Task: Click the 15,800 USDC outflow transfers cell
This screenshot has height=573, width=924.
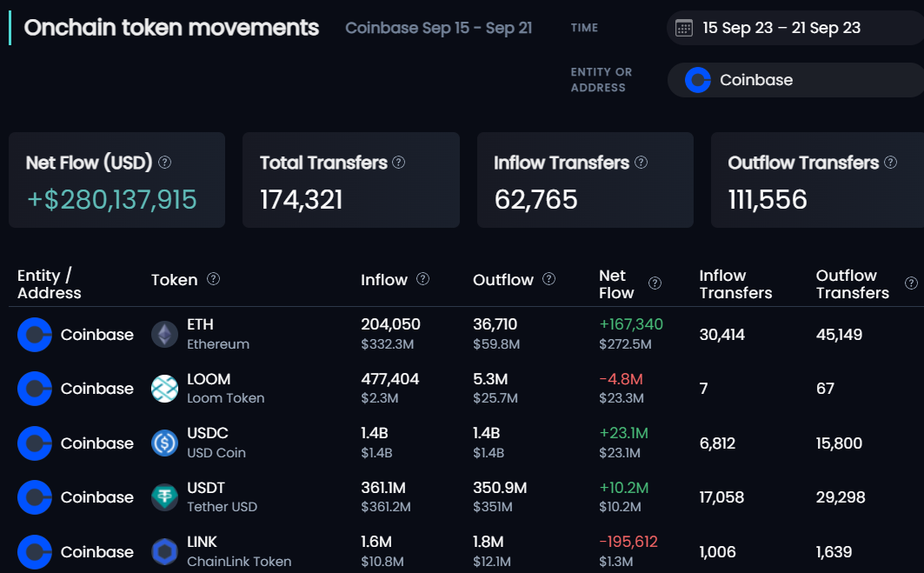Action: tap(839, 443)
